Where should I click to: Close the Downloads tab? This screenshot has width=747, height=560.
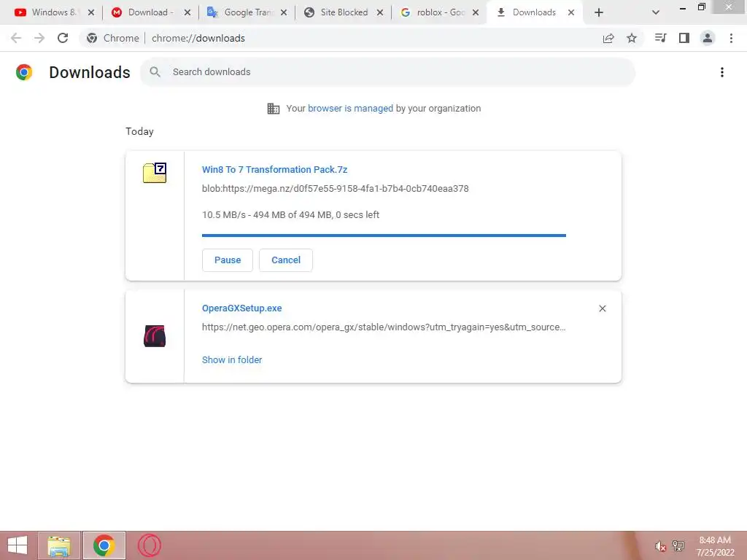(x=571, y=12)
